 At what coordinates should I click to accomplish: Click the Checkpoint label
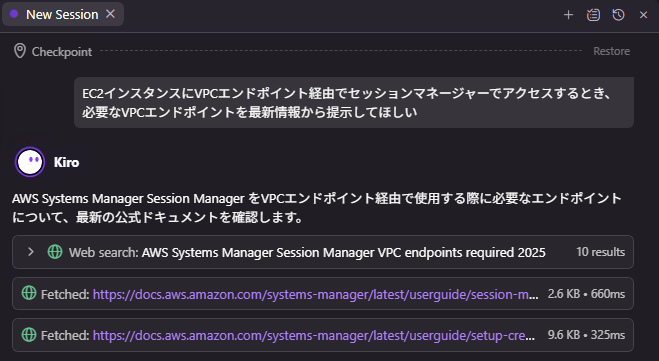point(62,52)
